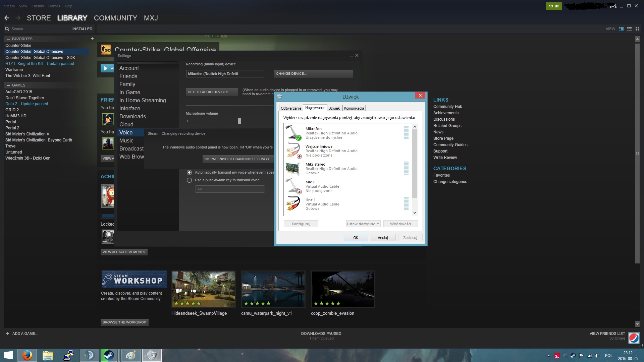The height and width of the screenshot is (362, 644).
Task: Switch to the Odtwarzanie tab
Action: click(291, 108)
